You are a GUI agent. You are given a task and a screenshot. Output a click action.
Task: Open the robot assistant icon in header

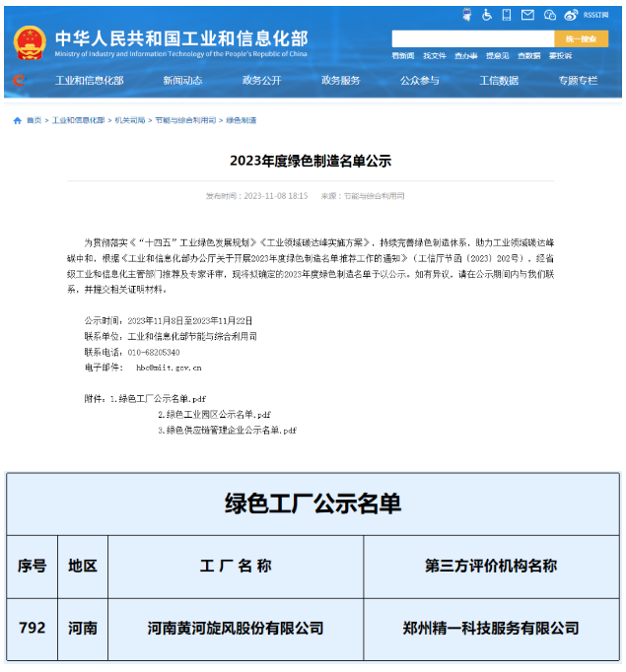pyautogui.click(x=467, y=15)
